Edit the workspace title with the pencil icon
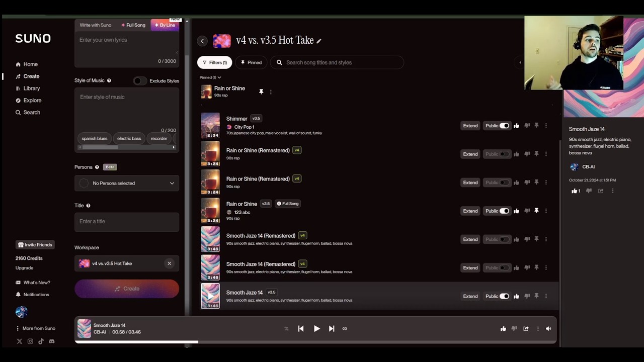The height and width of the screenshot is (362, 644). tap(319, 41)
